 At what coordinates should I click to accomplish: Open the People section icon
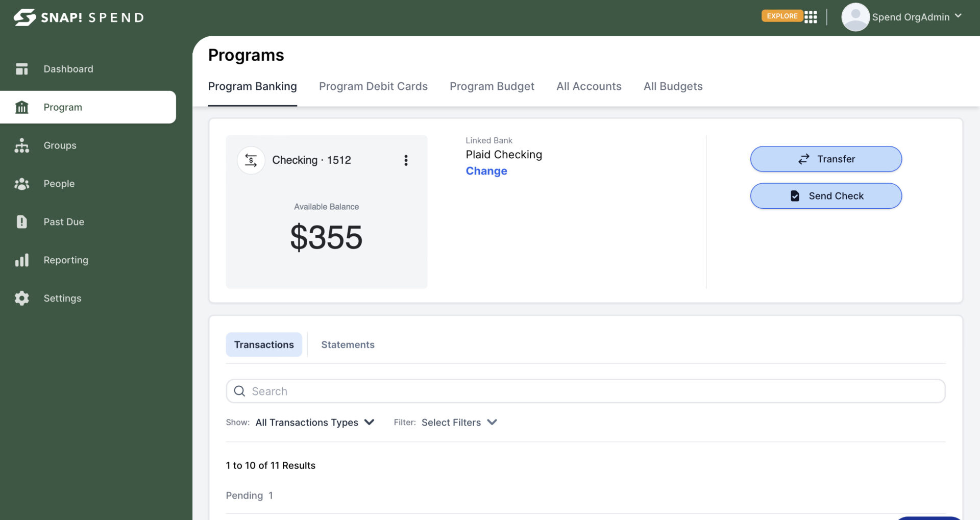point(22,184)
